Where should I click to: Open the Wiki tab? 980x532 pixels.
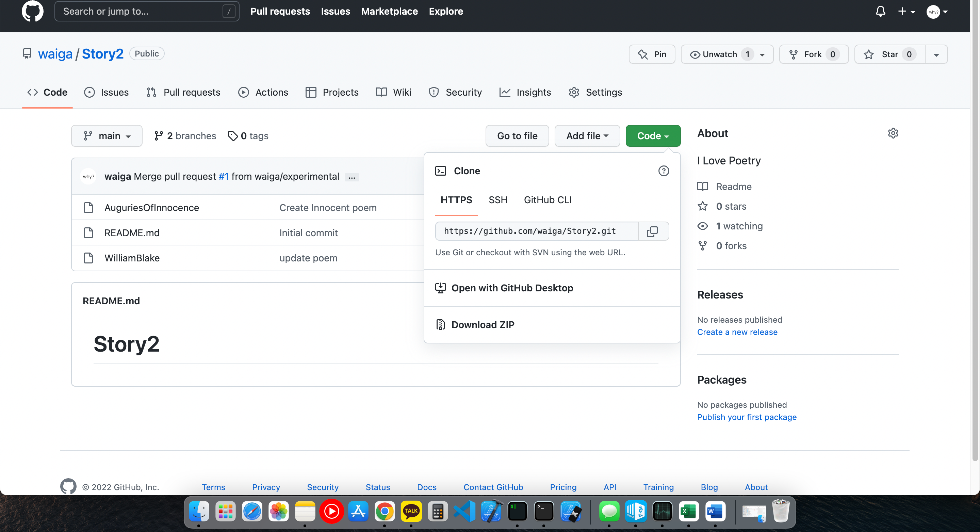coord(394,92)
